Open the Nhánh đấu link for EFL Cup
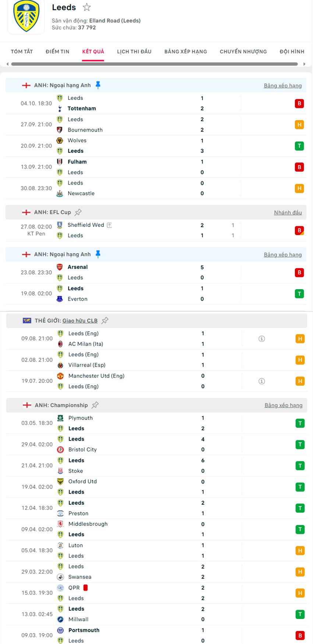 pos(288,213)
